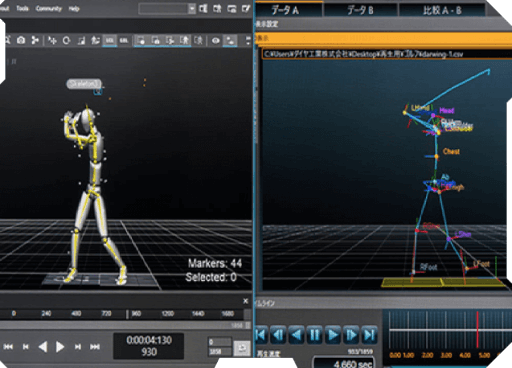
Task: Switch to the 比較 A-B tab
Action: pos(442,10)
